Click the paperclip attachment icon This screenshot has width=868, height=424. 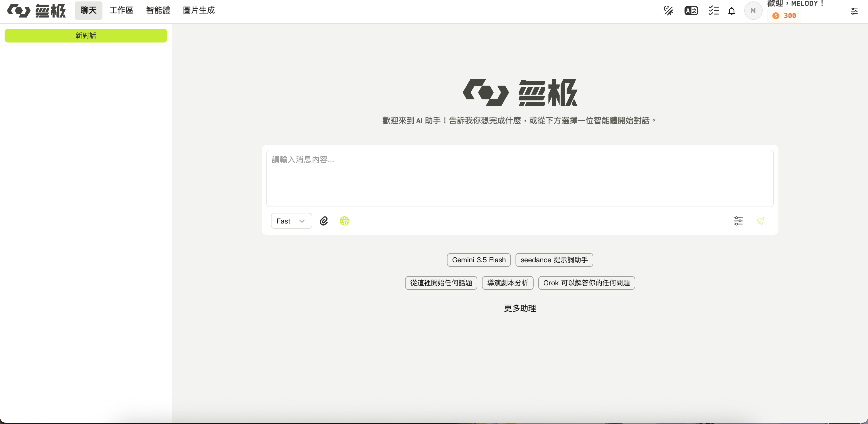324,221
